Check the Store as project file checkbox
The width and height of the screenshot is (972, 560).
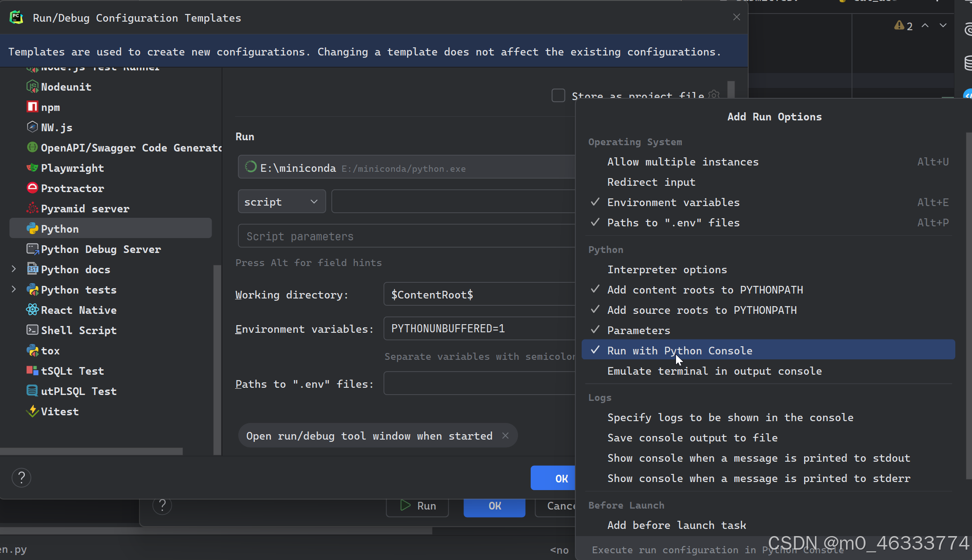click(558, 95)
